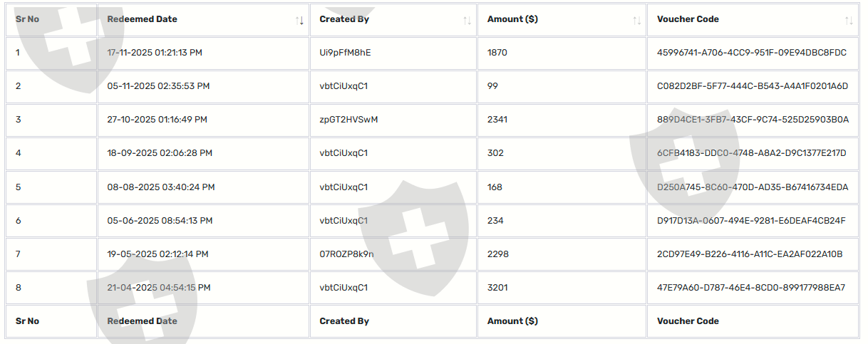
Task: Select the Redeemed Date header text
Action: 142,19
